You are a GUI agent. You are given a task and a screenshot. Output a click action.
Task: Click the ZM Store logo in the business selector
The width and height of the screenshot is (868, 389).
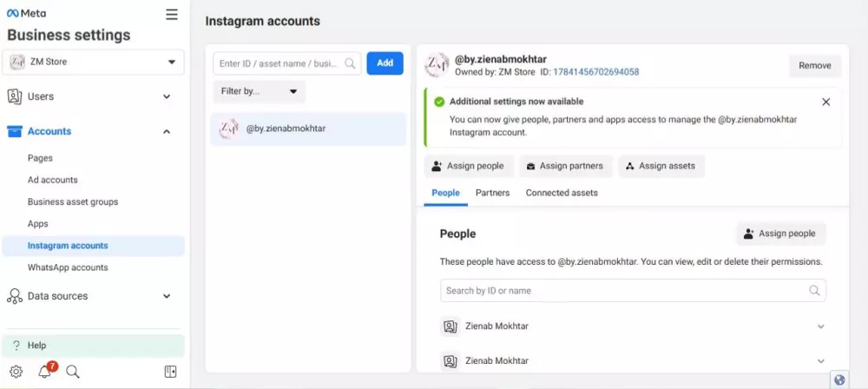(x=17, y=62)
